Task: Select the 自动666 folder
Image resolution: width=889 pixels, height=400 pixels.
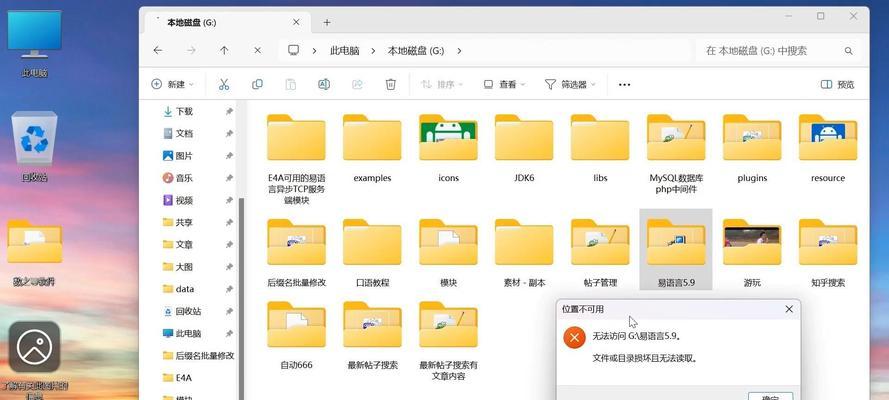Action: coord(297,335)
